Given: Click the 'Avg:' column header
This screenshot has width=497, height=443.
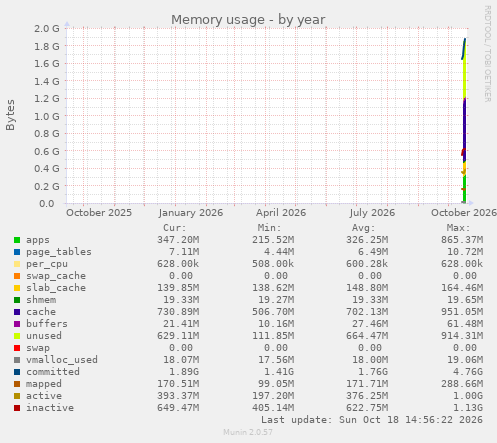Looking at the screenshot, I should [364, 228].
